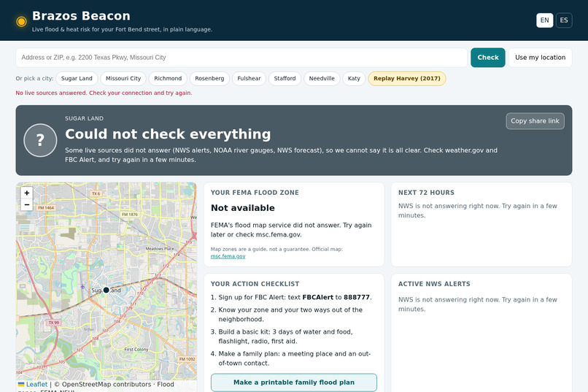The height and width of the screenshot is (392, 588).
Task: Click the Brazos Beacon sun logo icon
Action: (x=21, y=22)
